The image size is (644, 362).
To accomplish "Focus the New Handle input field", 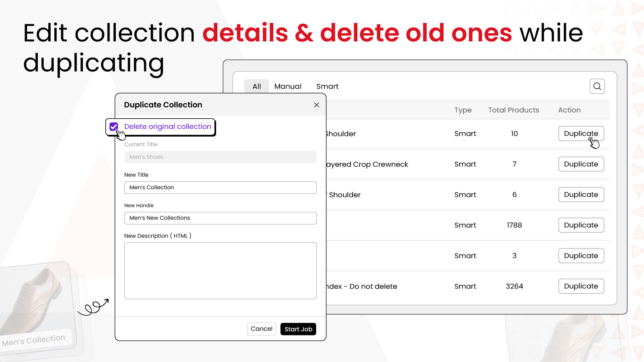I will 221,218.
